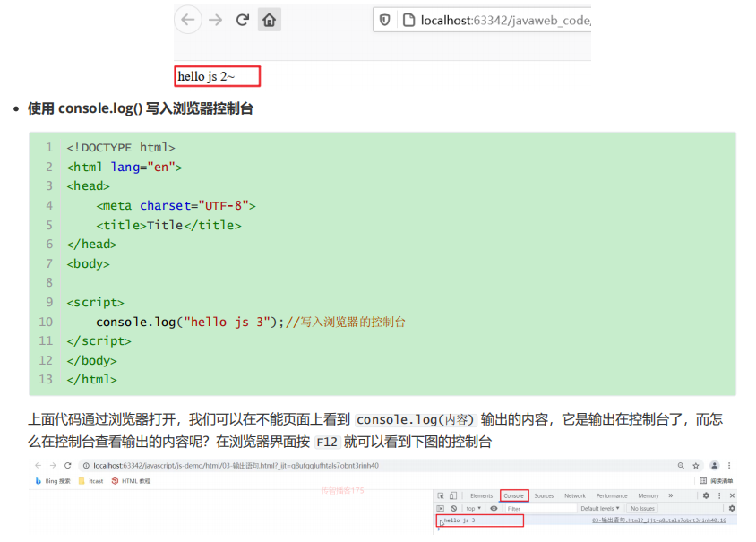This screenshot has width=756, height=542.
Task: Click the 使用 console.log() 写入浏览器控制台 heading
Action: (x=141, y=108)
